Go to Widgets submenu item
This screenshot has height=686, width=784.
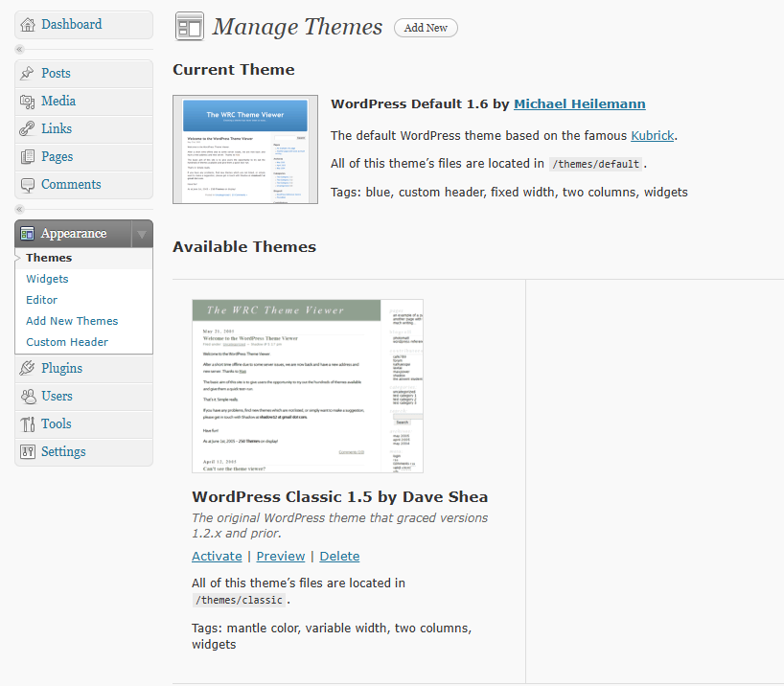click(x=47, y=279)
